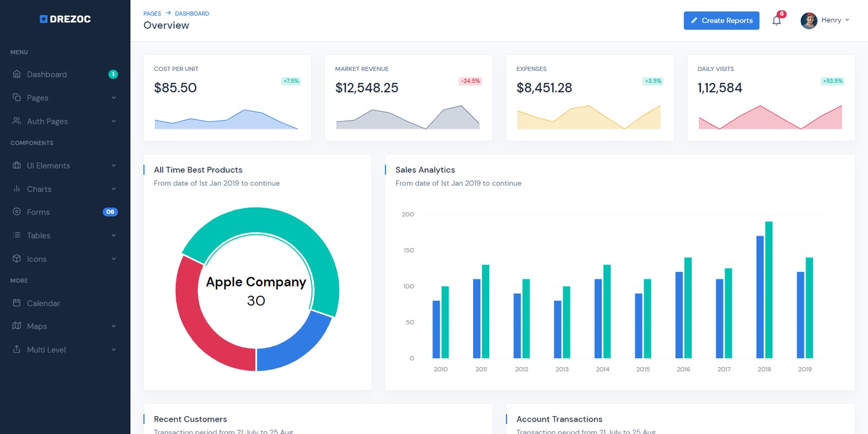Click the Apple Company donut label

pos(256,282)
